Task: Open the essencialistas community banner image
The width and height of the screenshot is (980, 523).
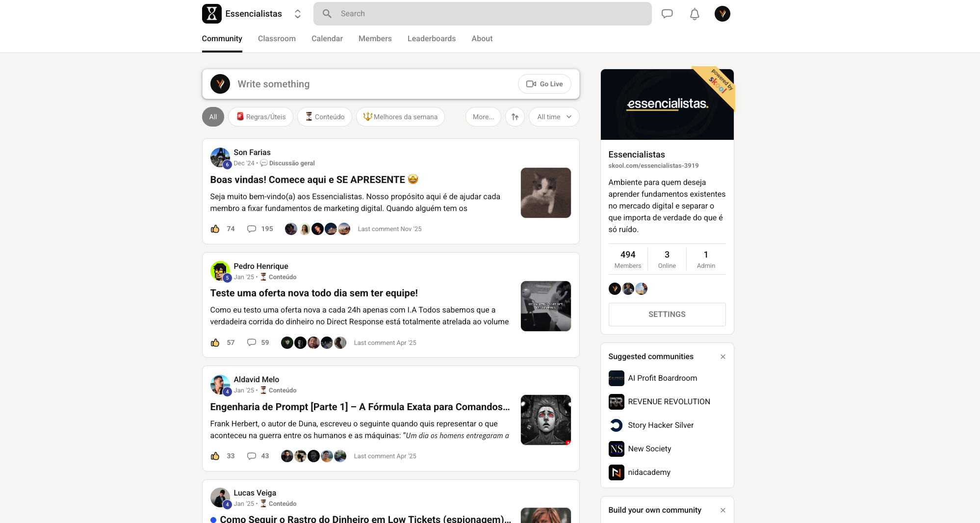Action: (667, 105)
